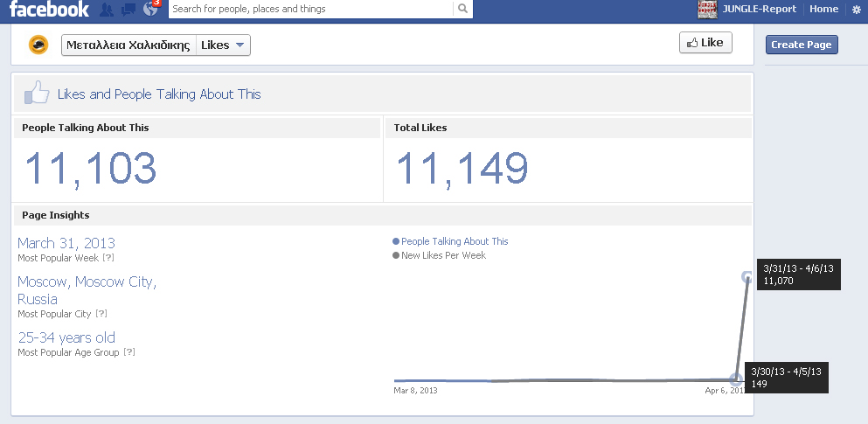Focus the search for people field
868x424 pixels.
(x=310, y=9)
